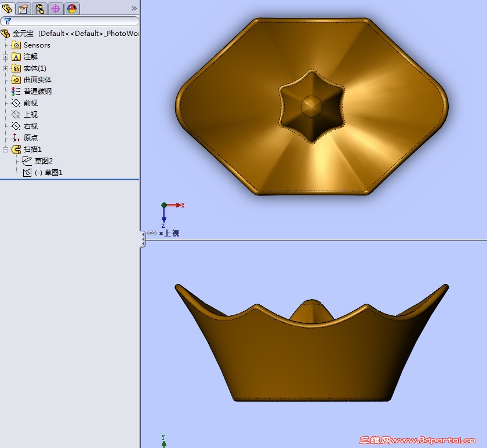Click the 前视 plane icon

point(16,103)
